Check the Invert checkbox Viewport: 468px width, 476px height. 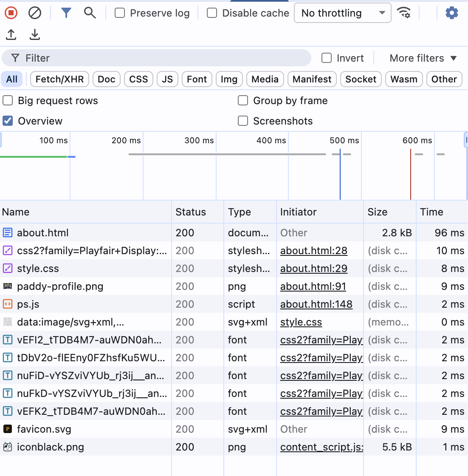326,58
